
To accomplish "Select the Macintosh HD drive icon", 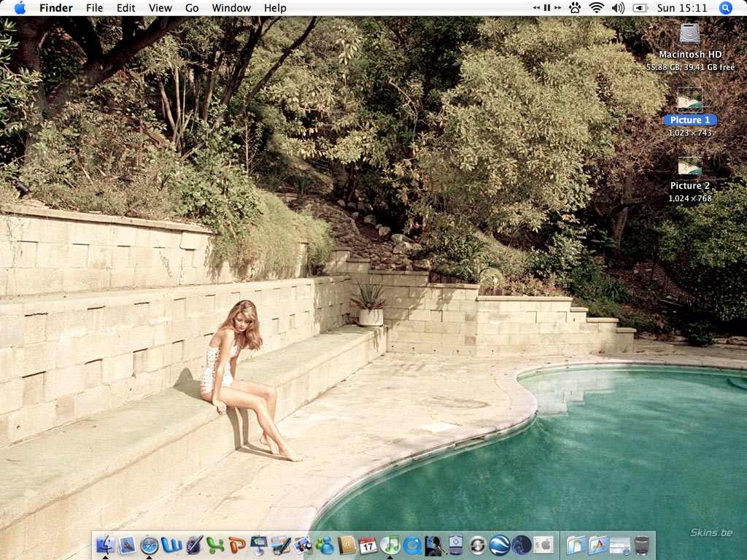I will coord(690,34).
